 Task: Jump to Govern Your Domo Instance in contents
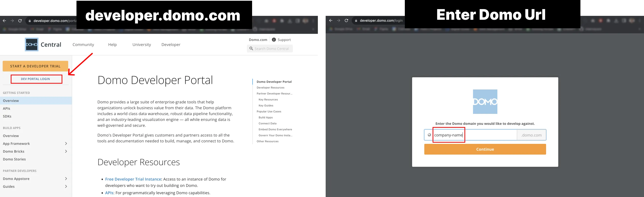[275, 135]
